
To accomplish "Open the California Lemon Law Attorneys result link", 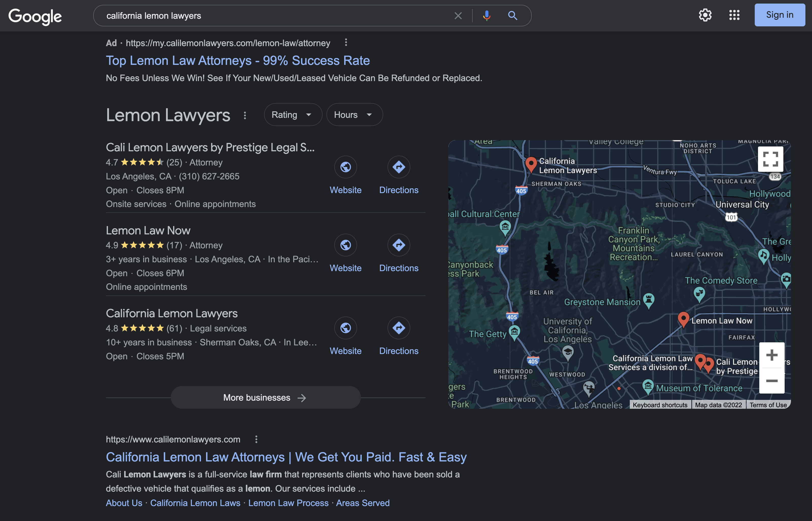I will (x=286, y=457).
